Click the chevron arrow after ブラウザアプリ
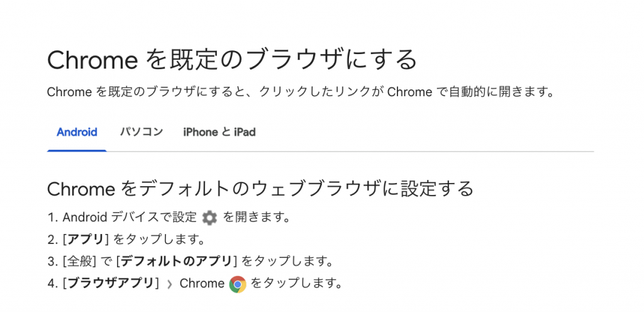The width and height of the screenshot is (644, 312). coord(170,284)
